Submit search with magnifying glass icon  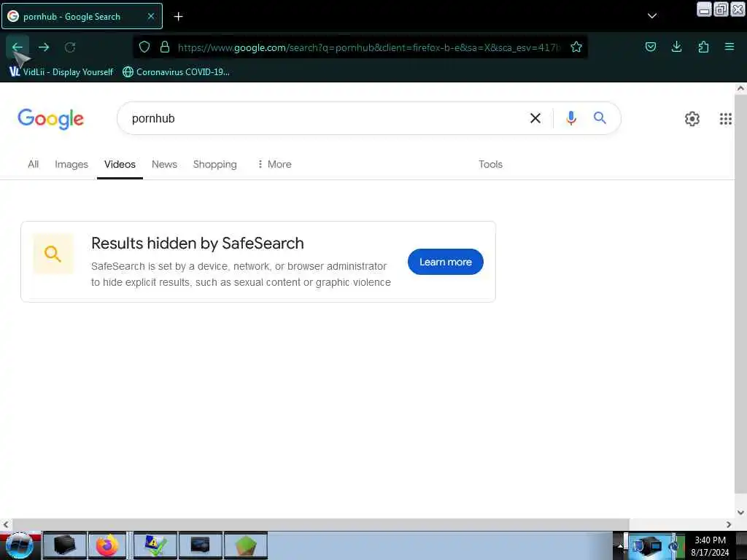[x=600, y=117]
